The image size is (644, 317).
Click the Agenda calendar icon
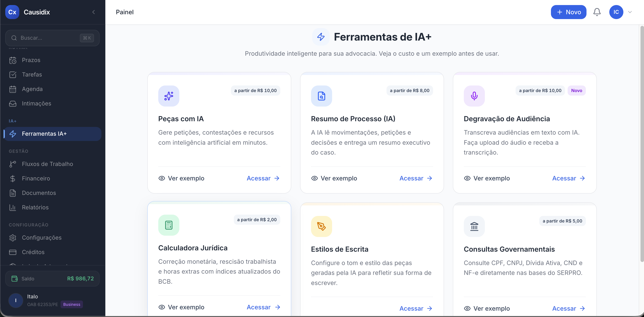(13, 89)
